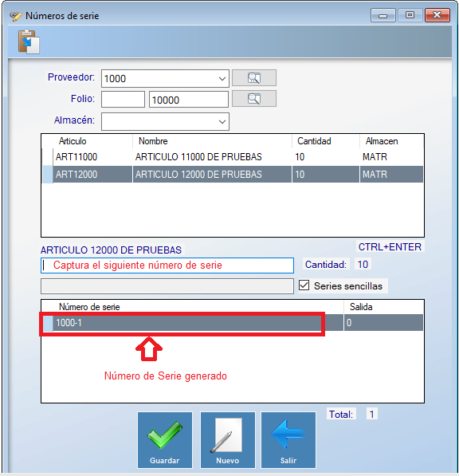This screenshot has height=476, width=459.
Task: Click the pencil icon in title bar
Action: click(15, 16)
